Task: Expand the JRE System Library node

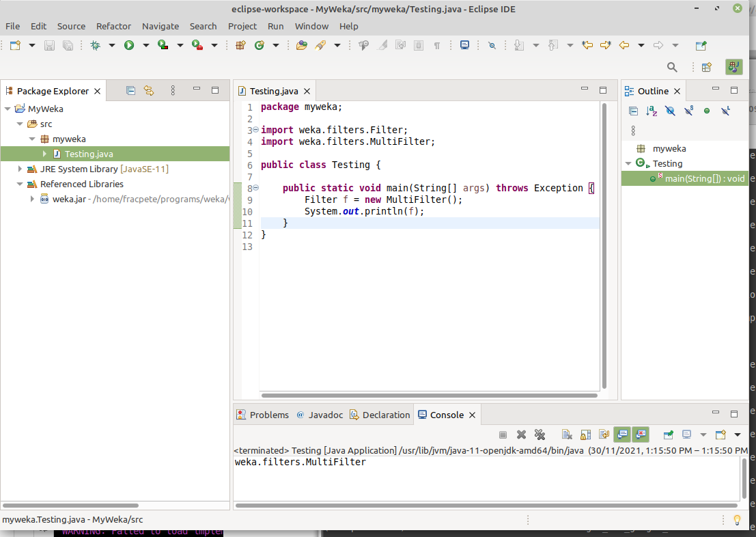Action: pos(20,169)
